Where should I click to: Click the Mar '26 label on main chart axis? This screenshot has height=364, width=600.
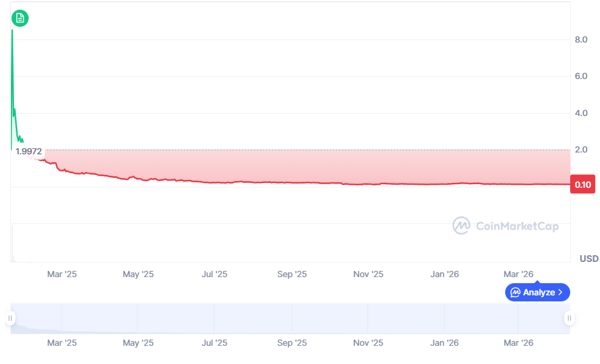[x=518, y=274]
